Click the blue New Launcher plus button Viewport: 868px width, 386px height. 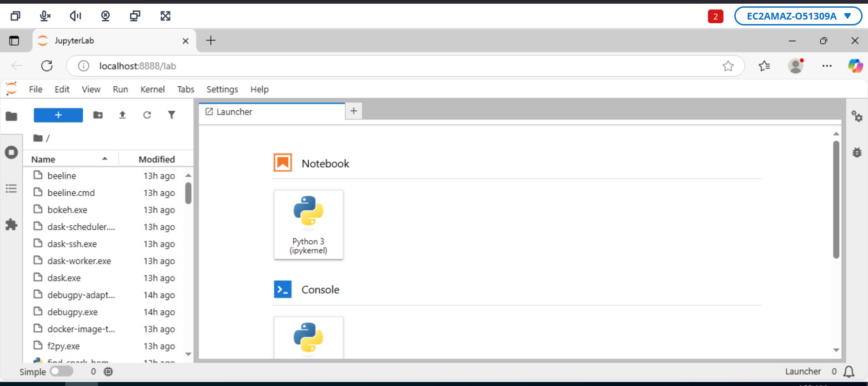click(x=58, y=115)
